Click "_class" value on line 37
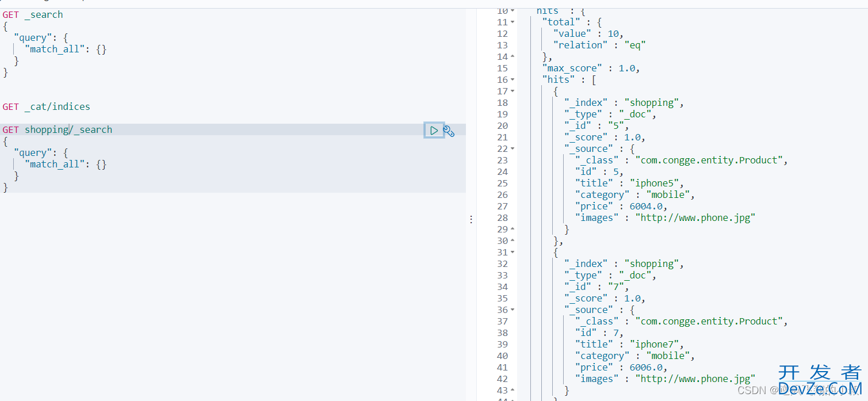 pyautogui.click(x=709, y=321)
